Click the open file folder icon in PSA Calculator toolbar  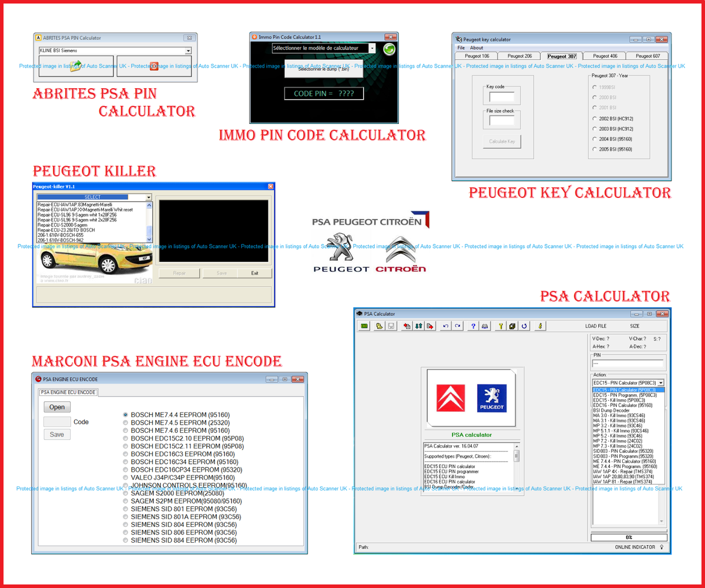(x=380, y=326)
